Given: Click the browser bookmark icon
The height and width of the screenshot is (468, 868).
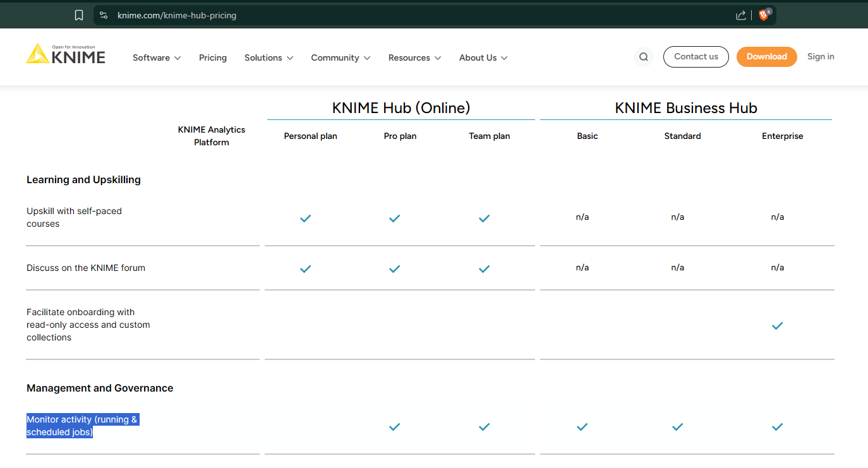Looking at the screenshot, I should pyautogui.click(x=79, y=15).
